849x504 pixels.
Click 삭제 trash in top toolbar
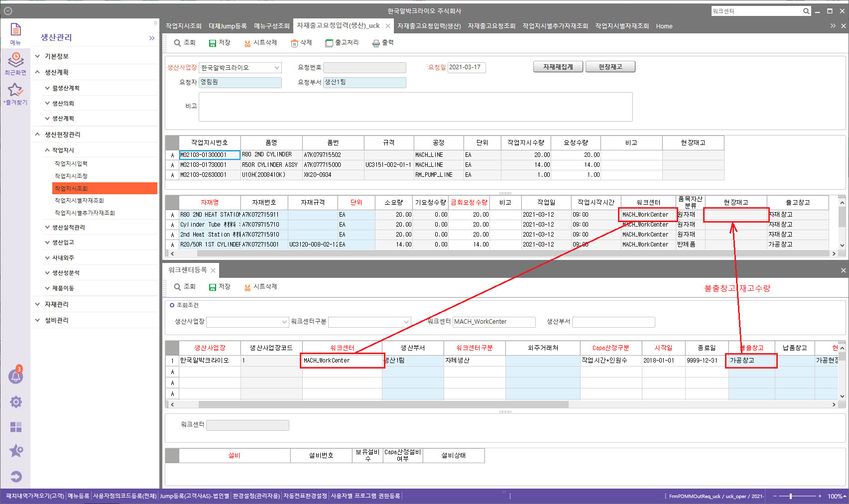[x=301, y=43]
